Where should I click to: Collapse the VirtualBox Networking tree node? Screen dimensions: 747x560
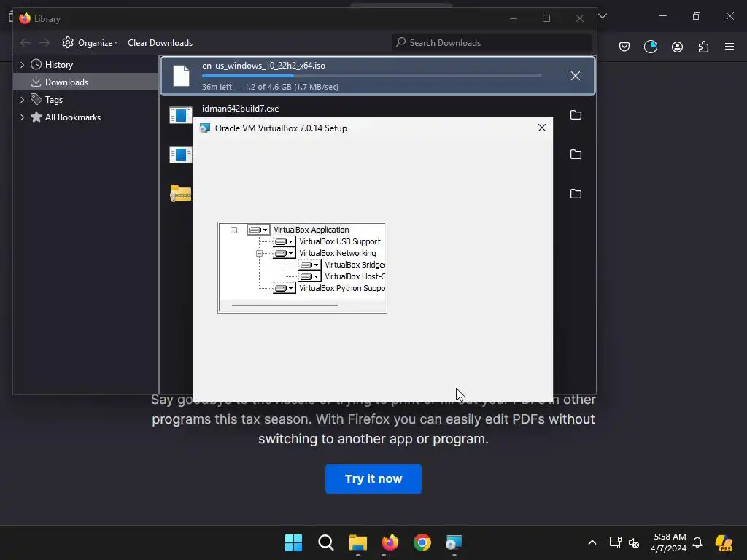(x=259, y=253)
